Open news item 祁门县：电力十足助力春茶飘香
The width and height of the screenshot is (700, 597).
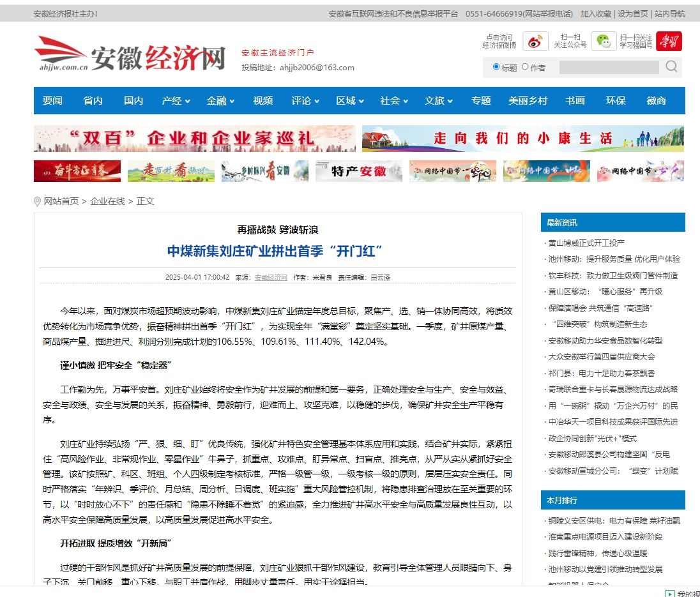coord(602,374)
